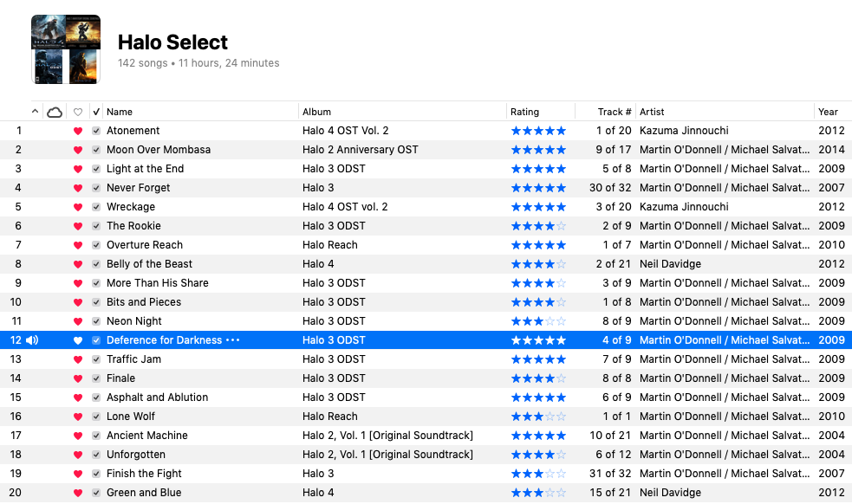This screenshot has height=504, width=852.
Task: Select the song name Ancient Machine
Action: [147, 435]
